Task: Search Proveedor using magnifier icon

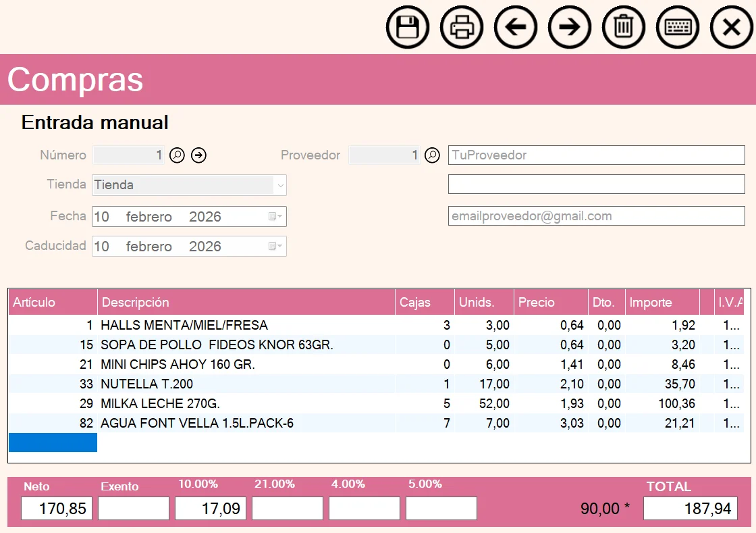Action: pyautogui.click(x=432, y=155)
